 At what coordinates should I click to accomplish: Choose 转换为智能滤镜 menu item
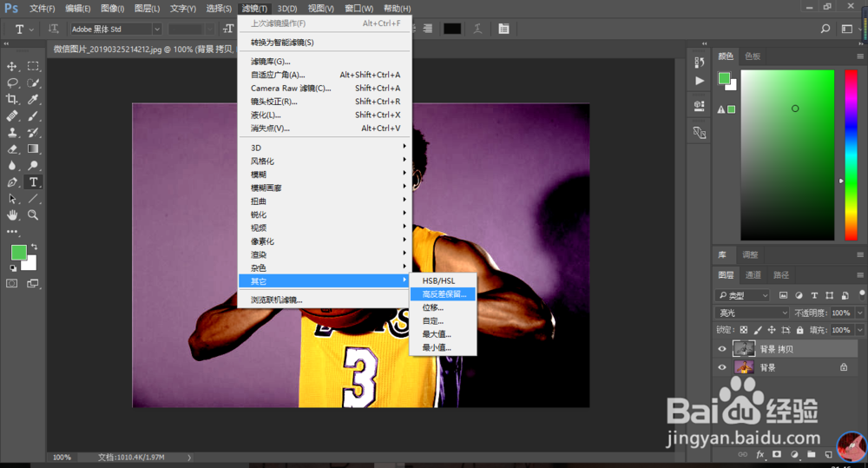pos(325,43)
